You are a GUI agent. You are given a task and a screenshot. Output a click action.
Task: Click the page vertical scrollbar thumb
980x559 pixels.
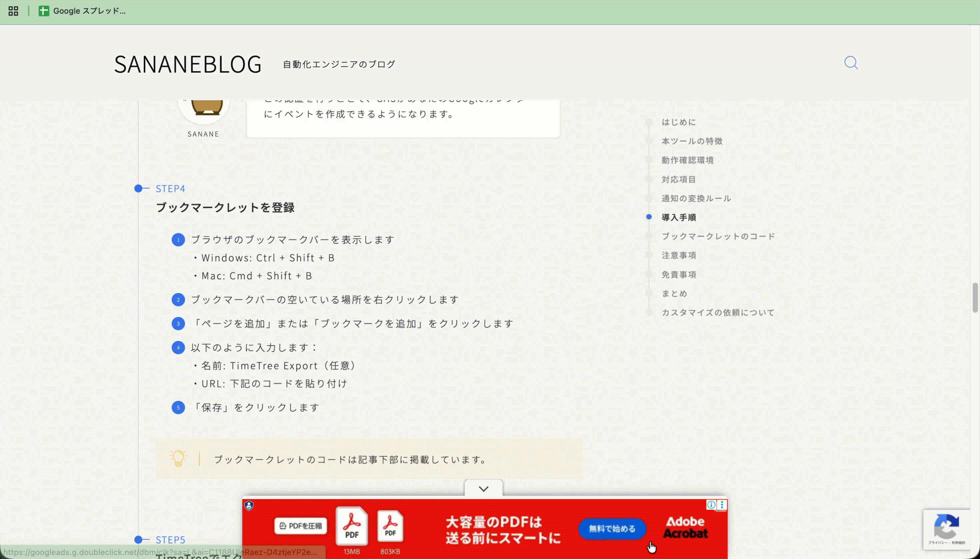tap(975, 297)
